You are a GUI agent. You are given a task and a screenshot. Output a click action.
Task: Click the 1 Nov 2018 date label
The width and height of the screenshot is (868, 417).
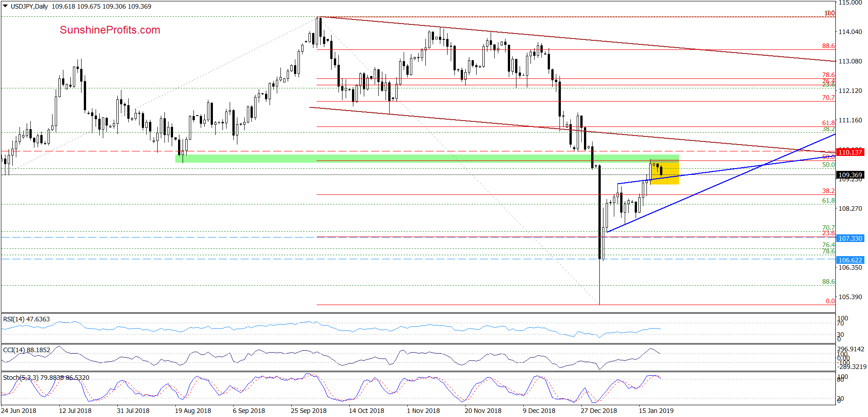pos(423,411)
